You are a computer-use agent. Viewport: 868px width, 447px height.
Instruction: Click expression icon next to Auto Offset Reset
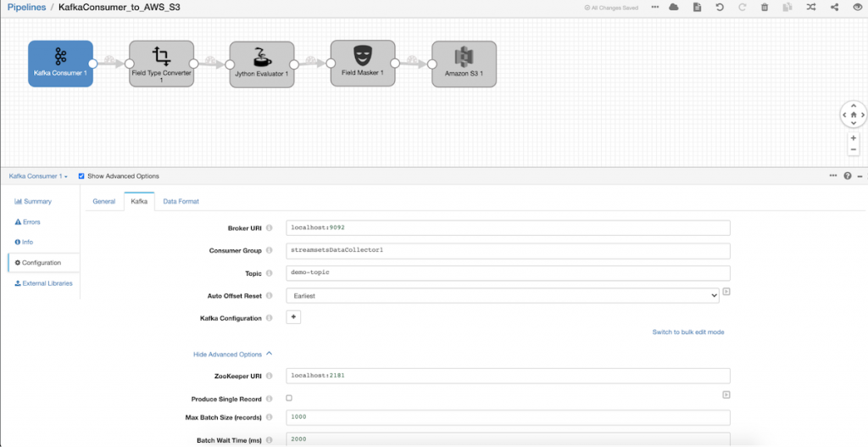tap(726, 291)
